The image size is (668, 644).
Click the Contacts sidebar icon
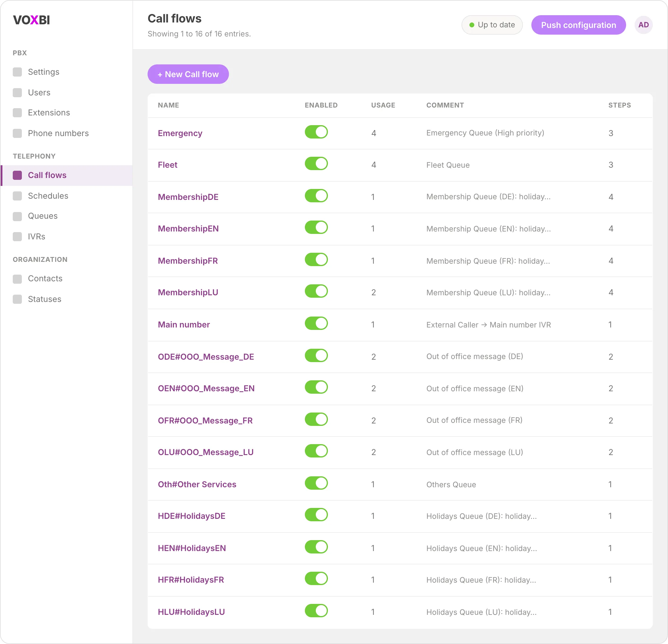17,279
